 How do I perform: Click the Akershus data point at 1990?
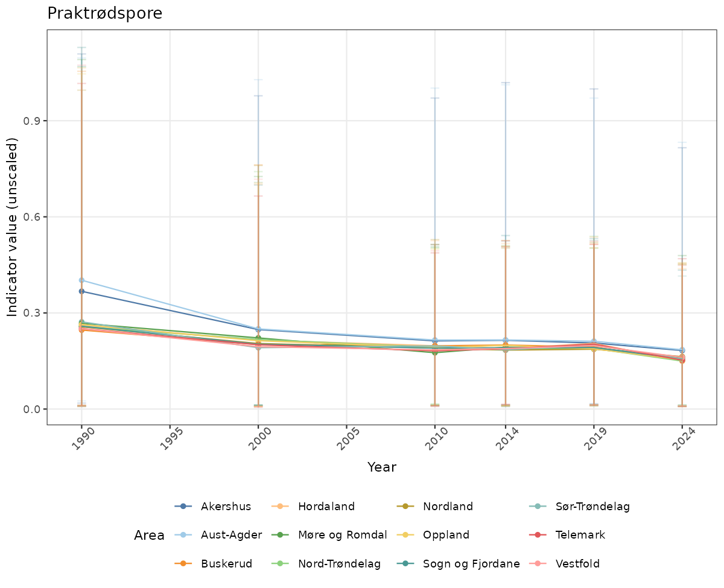[x=81, y=291]
